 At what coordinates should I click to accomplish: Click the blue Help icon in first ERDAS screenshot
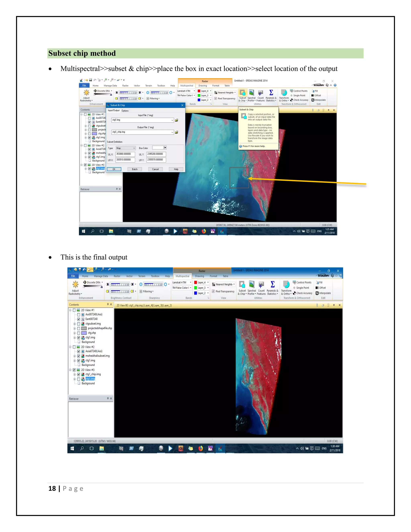[x=335, y=85]
